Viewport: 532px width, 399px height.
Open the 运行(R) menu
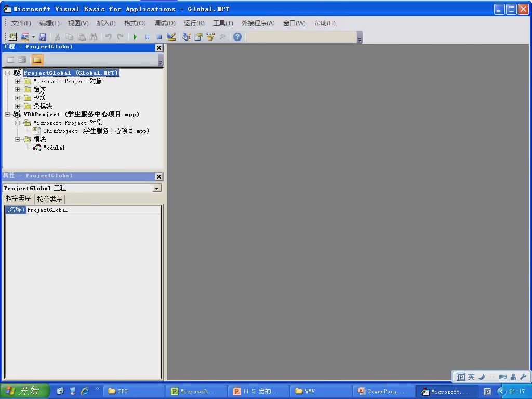pos(194,23)
